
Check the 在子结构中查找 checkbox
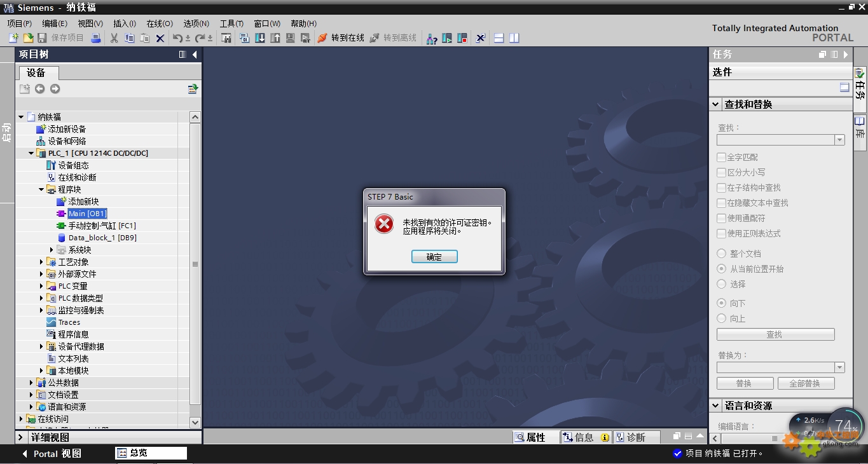click(721, 188)
